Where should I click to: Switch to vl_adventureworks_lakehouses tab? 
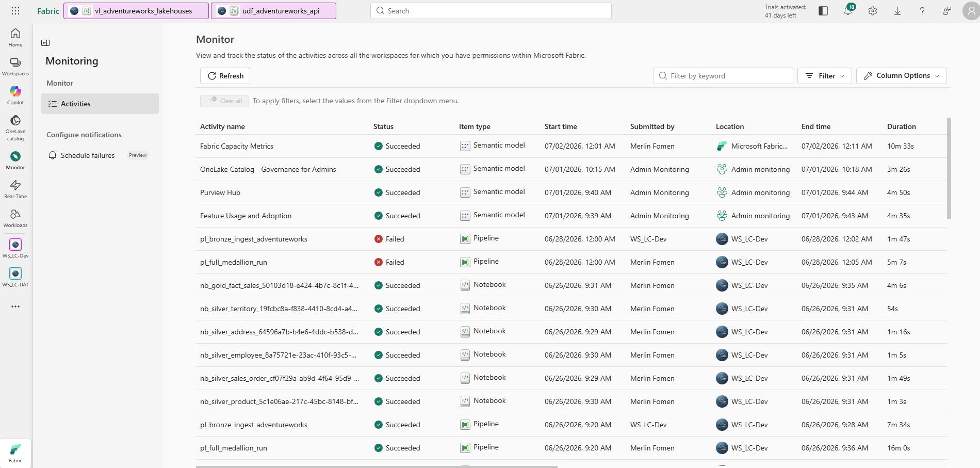point(136,11)
